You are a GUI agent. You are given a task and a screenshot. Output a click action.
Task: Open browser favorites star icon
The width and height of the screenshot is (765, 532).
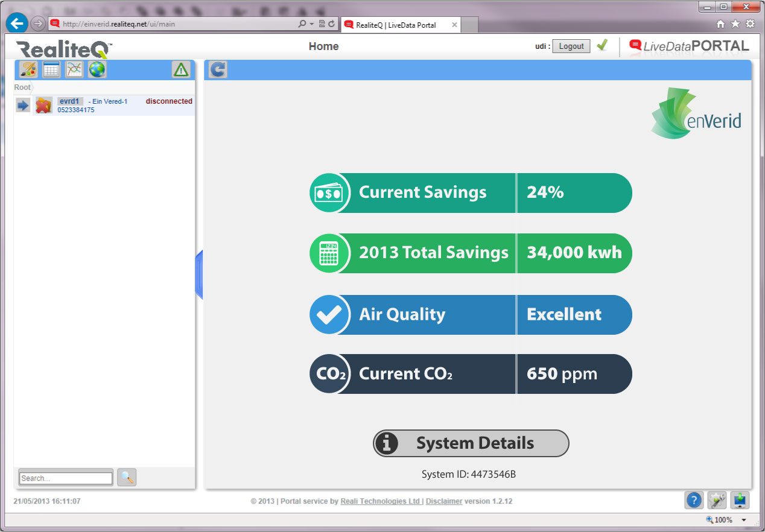[735, 24]
